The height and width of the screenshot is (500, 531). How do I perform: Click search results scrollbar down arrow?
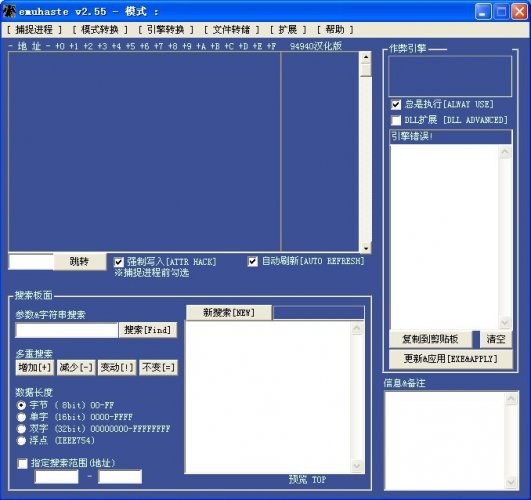coord(357,465)
